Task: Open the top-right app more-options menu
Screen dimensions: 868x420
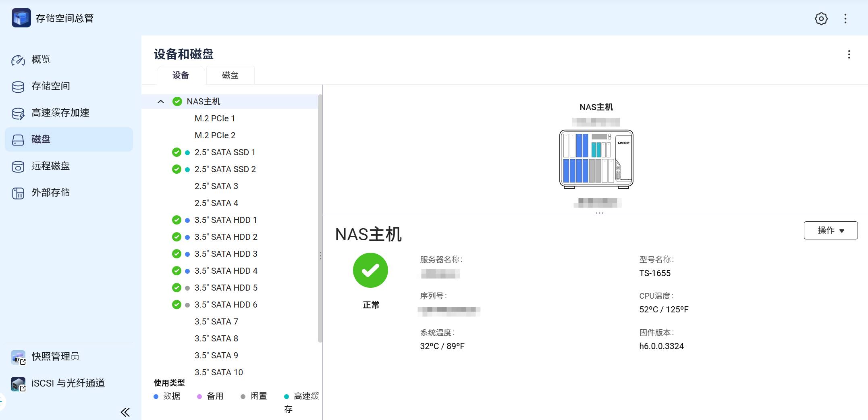Action: pos(845,19)
